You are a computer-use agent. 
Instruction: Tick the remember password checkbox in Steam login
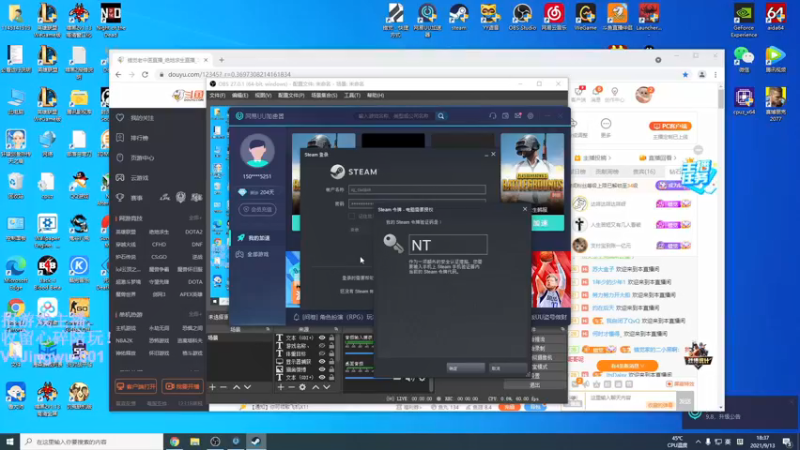pyautogui.click(x=351, y=216)
